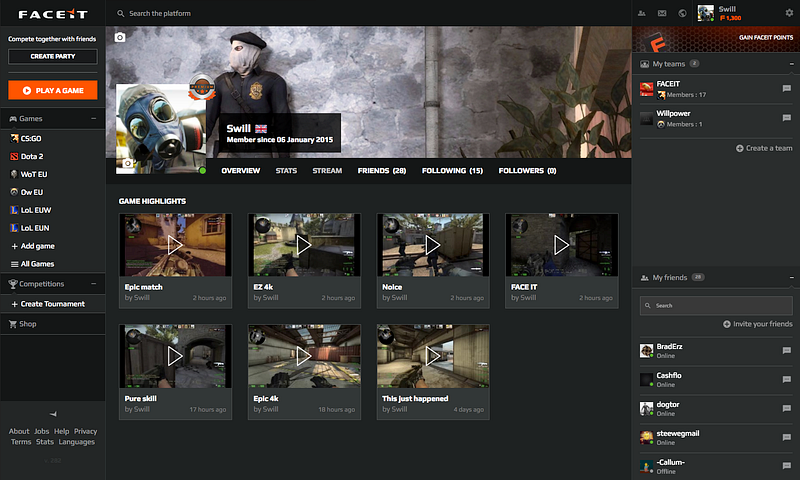Select the Dota 2 game icon
800x480 pixels.
point(14,157)
